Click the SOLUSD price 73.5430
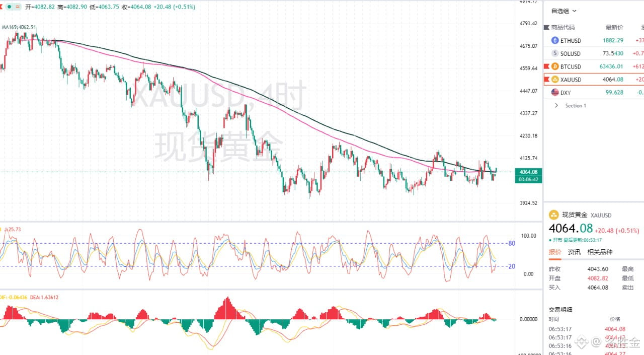The height and width of the screenshot is (355, 644). [613, 53]
